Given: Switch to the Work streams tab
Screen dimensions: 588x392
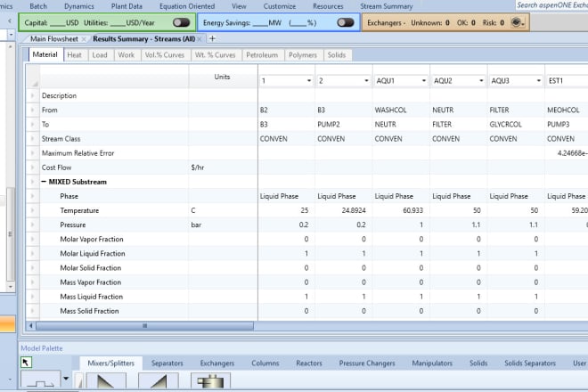Looking at the screenshot, I should (126, 54).
